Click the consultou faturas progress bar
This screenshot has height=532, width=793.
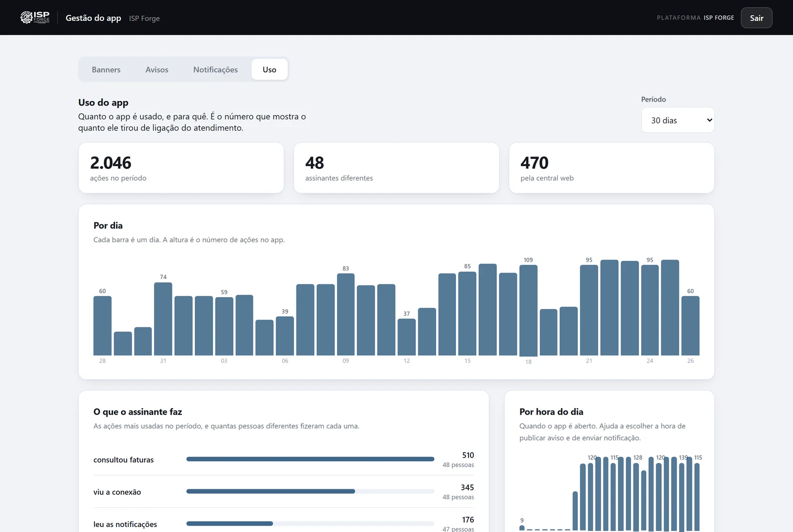tap(310, 459)
